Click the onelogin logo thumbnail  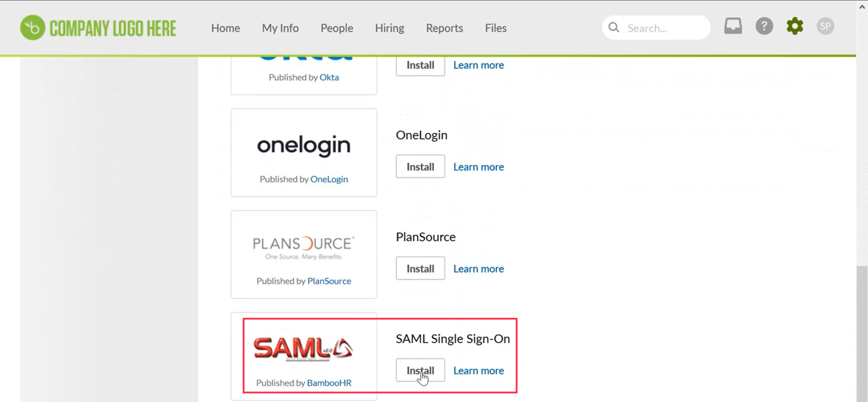[x=304, y=146]
